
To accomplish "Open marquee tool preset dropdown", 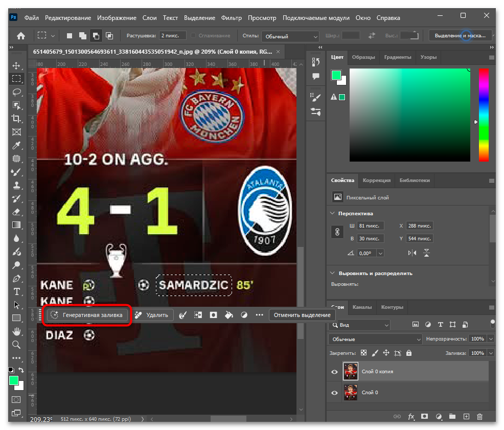I will (x=53, y=36).
